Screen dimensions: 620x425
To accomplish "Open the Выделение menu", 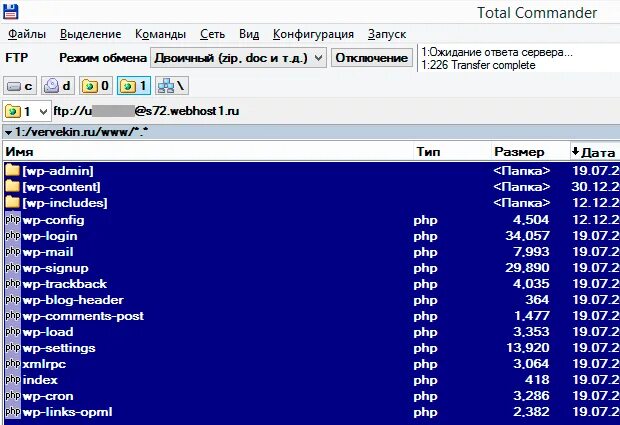I will coord(91,34).
